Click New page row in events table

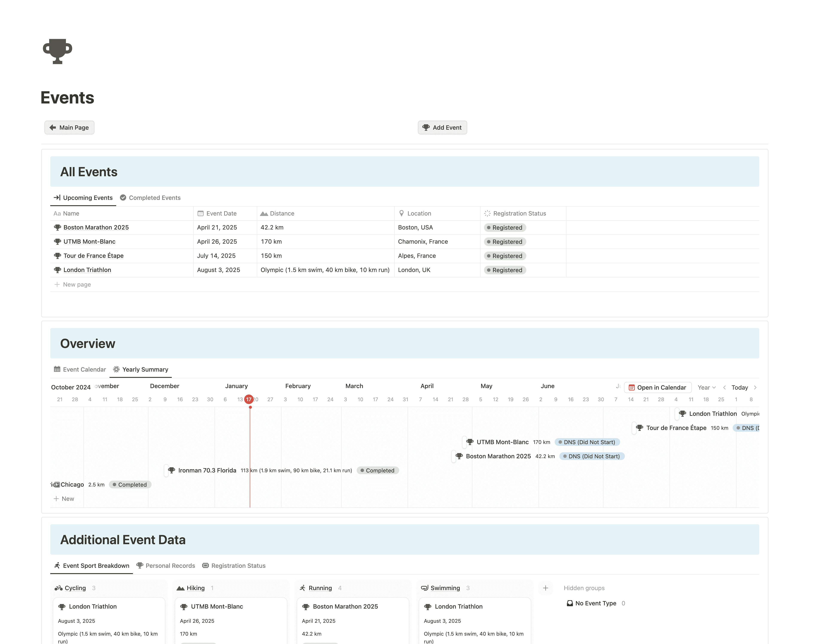(x=77, y=284)
